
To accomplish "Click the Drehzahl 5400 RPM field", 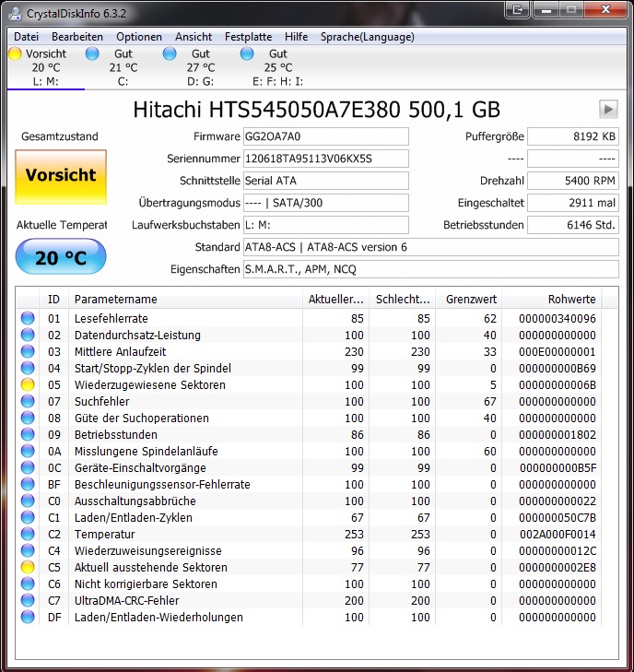I will (x=573, y=181).
